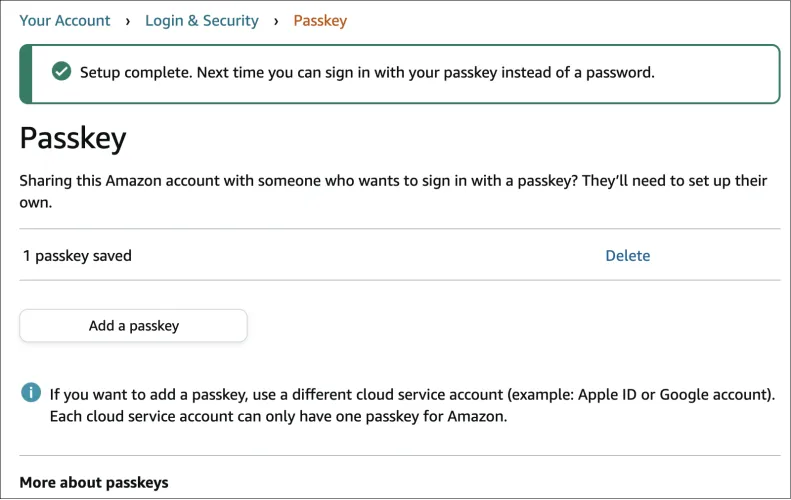Click the "set up their own" text
The image size is (791, 500).
pos(740,181)
